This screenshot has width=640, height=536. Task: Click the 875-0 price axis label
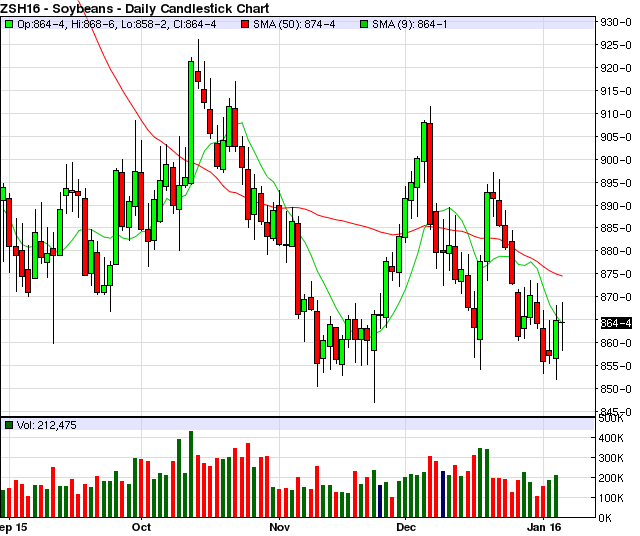(x=616, y=274)
